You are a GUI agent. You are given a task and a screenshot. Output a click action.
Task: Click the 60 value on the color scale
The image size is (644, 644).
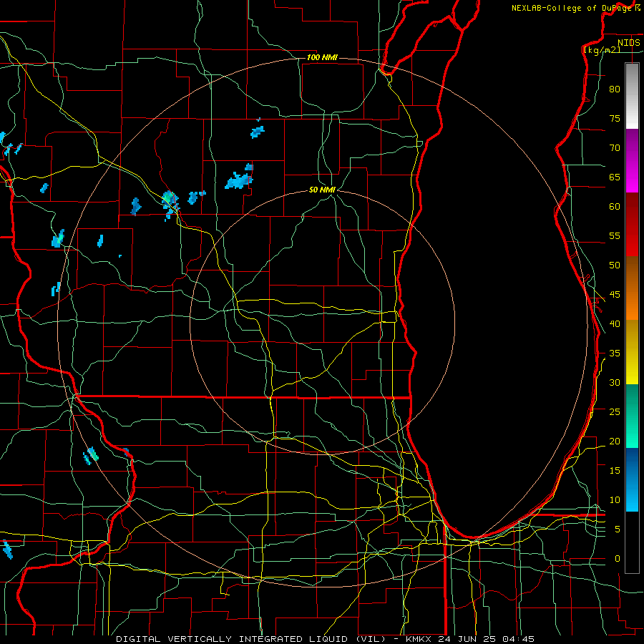pyautogui.click(x=615, y=207)
